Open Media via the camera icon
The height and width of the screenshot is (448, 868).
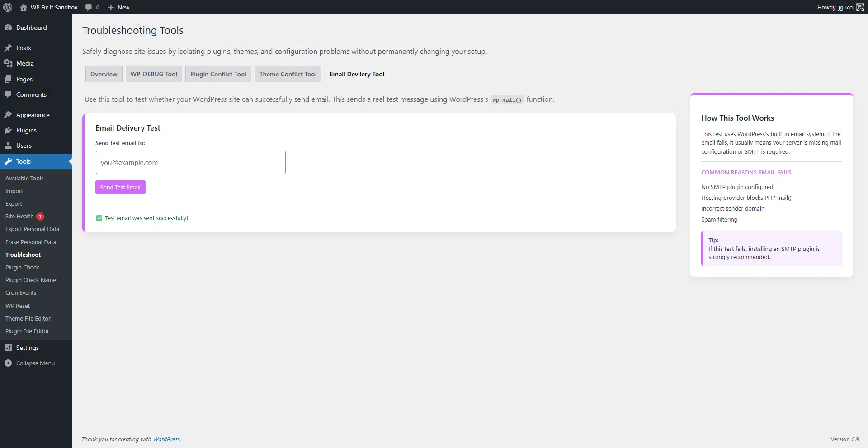[9, 63]
